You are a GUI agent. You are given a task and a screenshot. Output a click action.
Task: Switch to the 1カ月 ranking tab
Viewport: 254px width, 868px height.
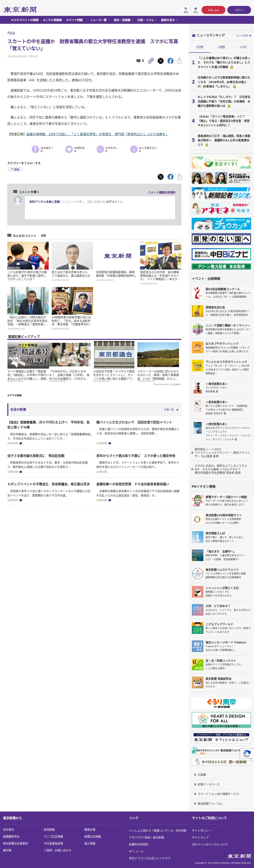(x=243, y=47)
